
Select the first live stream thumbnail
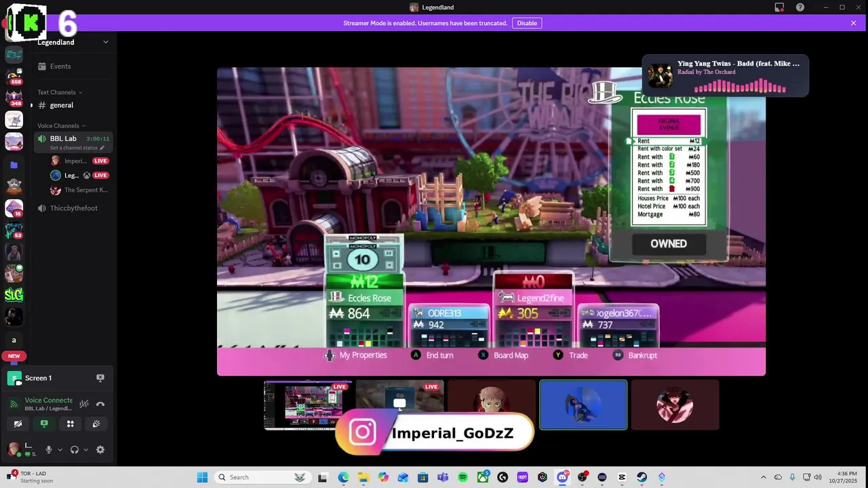(308, 405)
